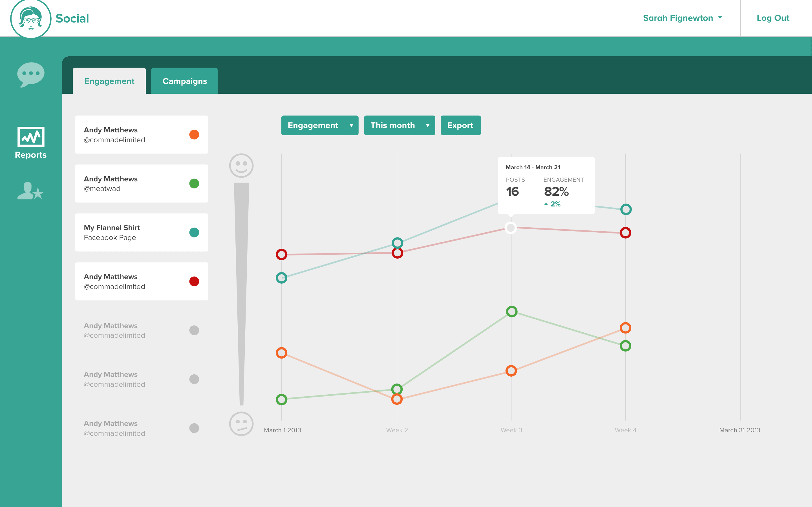The image size is (812, 507).
Task: Click the Export button
Action: [x=460, y=125]
